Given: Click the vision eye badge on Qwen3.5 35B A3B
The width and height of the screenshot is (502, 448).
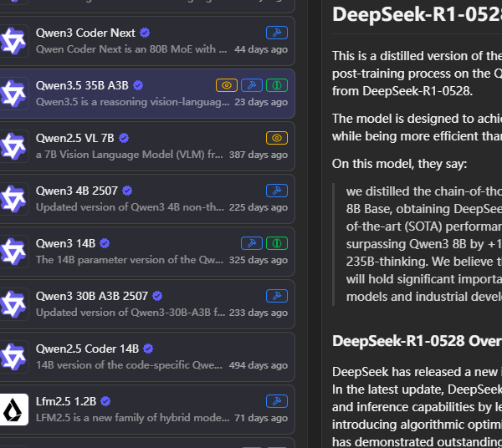Looking at the screenshot, I should tap(226, 85).
